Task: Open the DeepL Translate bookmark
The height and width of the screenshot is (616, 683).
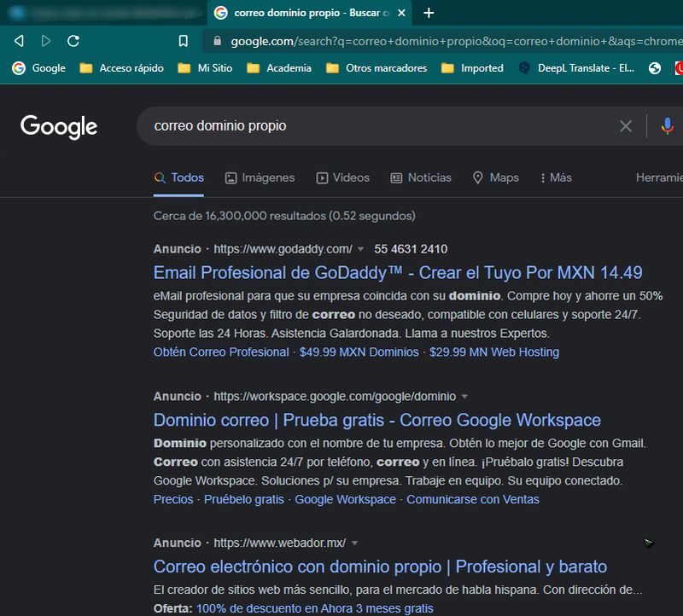Action: tap(576, 68)
